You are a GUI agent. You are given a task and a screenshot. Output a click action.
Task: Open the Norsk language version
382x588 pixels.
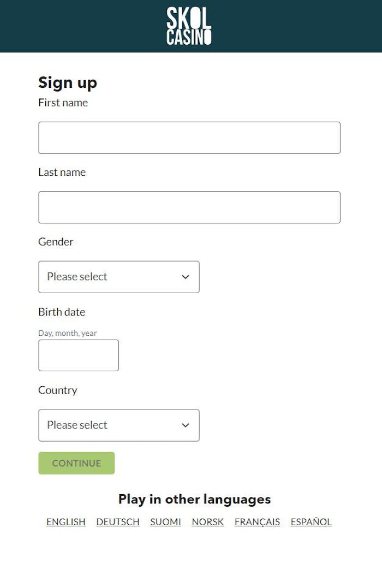(x=208, y=522)
